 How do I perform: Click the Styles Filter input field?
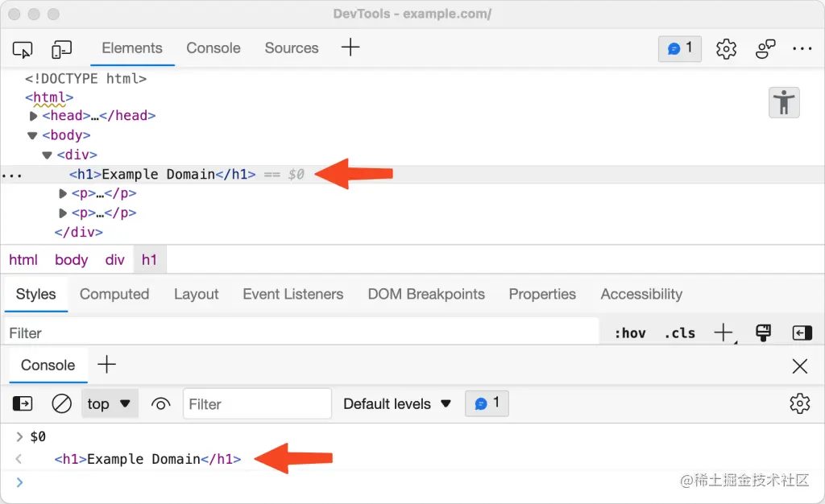301,333
